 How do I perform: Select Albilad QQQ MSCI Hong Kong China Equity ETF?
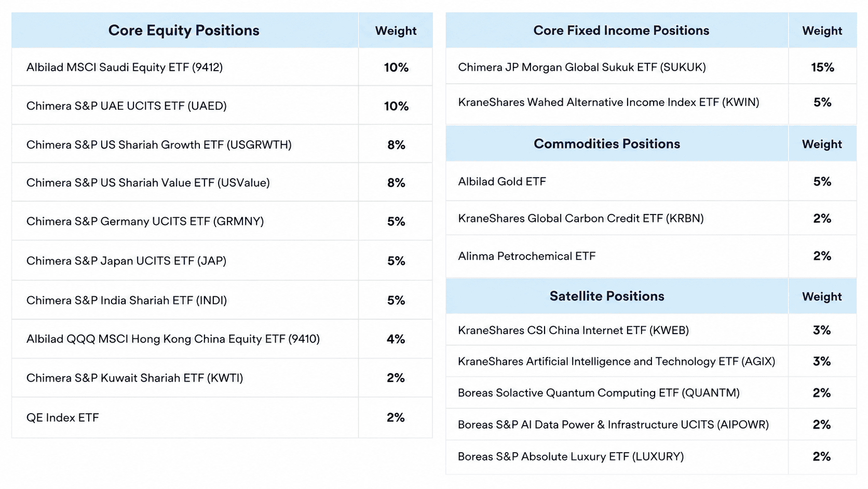173,339
